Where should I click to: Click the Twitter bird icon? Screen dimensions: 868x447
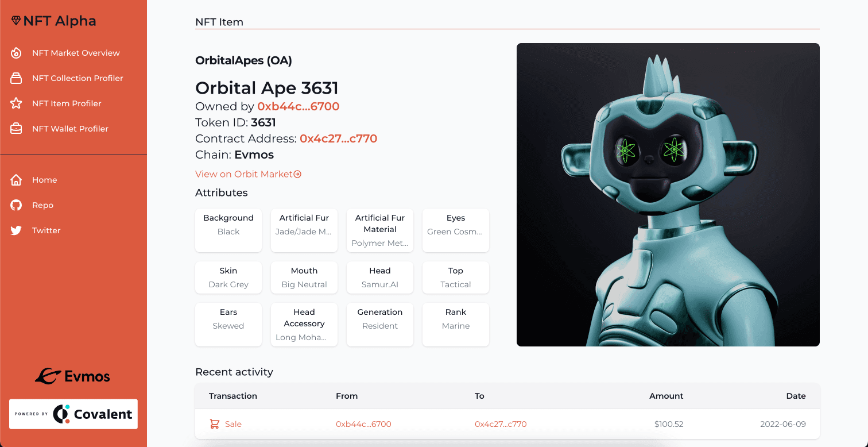pos(16,230)
